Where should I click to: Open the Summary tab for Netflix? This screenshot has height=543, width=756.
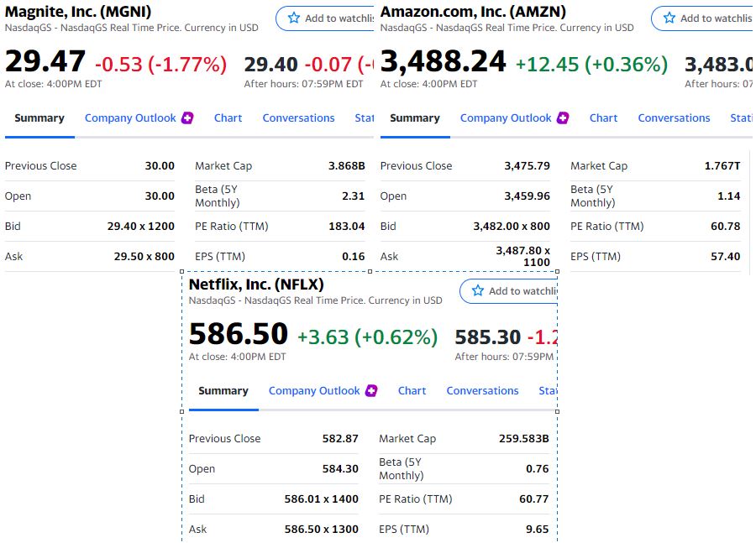[223, 391]
